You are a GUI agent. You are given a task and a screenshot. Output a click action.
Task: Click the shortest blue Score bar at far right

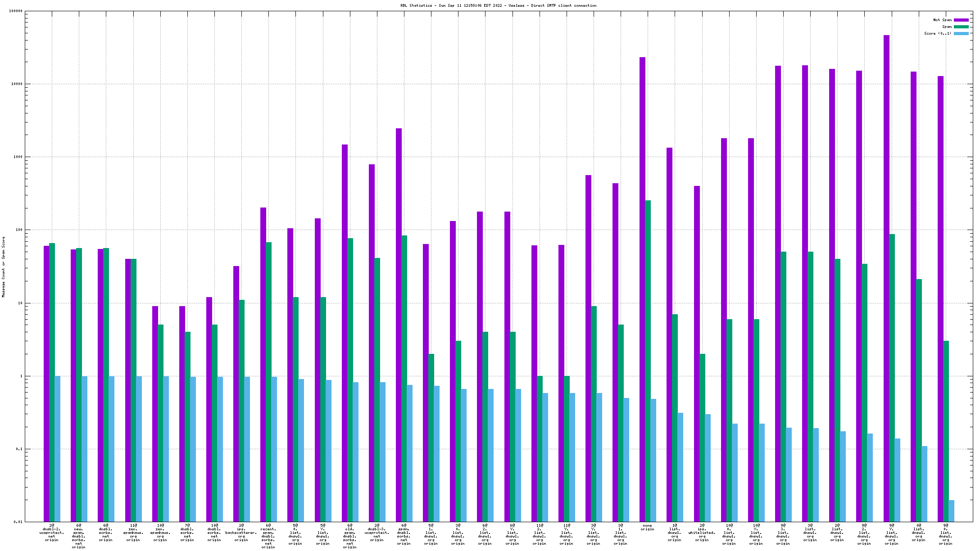tap(951, 510)
